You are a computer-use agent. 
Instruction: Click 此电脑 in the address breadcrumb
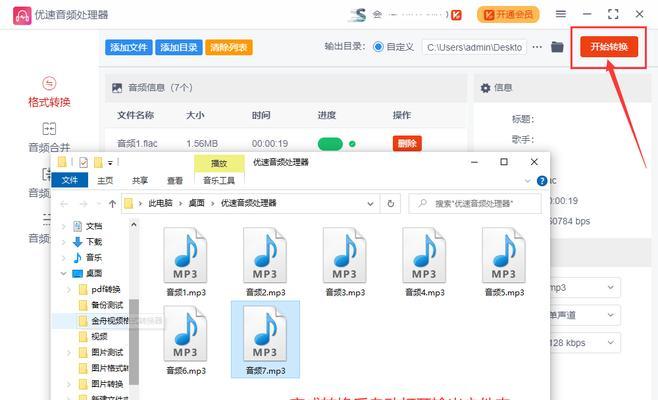160,203
